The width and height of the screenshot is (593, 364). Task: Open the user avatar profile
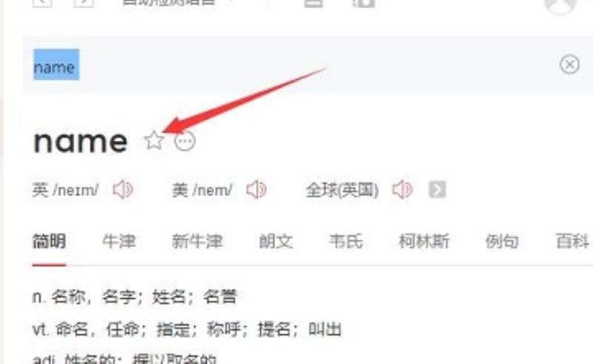pos(560,4)
